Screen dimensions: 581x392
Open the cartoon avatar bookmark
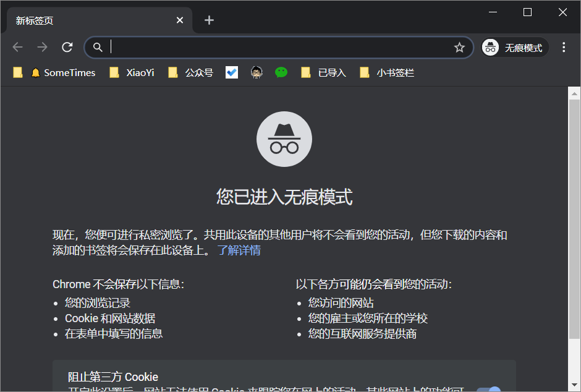[257, 72]
